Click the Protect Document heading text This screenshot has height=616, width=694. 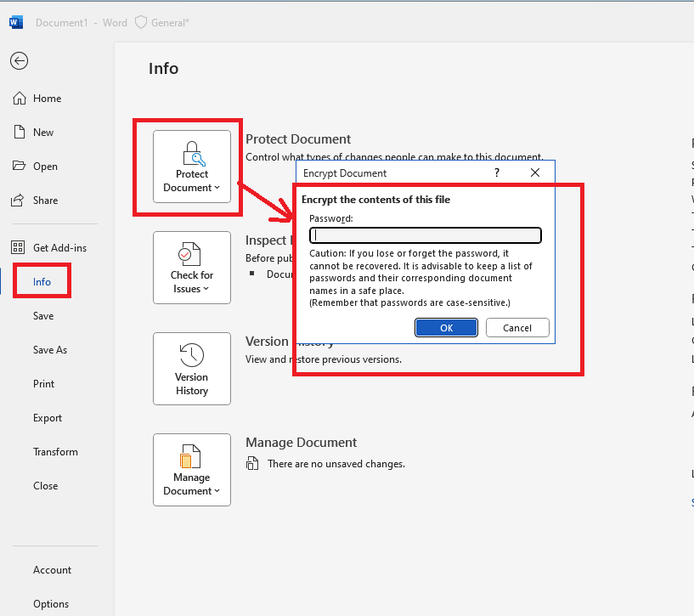click(x=298, y=139)
